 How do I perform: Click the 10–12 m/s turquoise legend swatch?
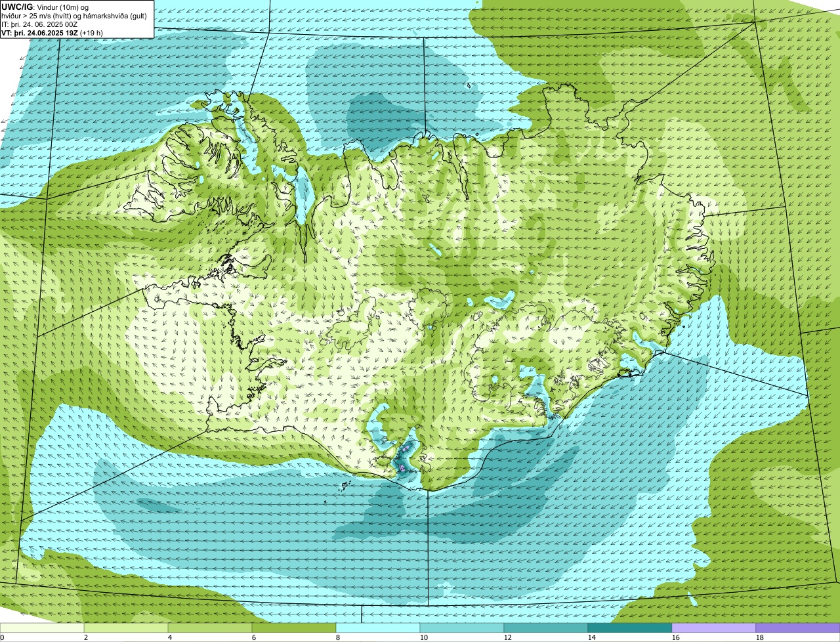[x=462, y=628]
